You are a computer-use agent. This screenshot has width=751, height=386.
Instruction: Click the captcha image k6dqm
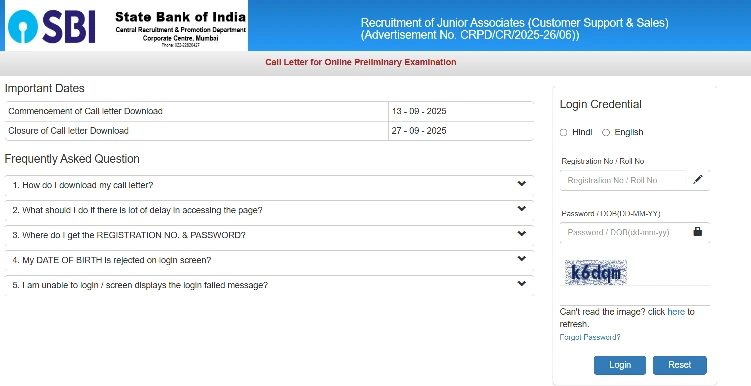[x=596, y=272]
